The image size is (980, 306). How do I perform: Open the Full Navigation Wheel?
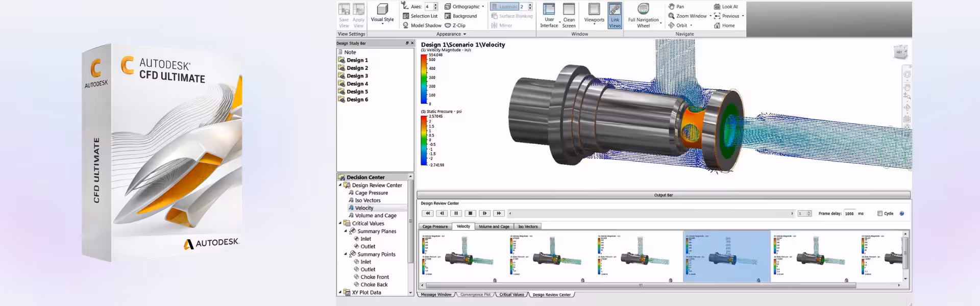pos(643,15)
